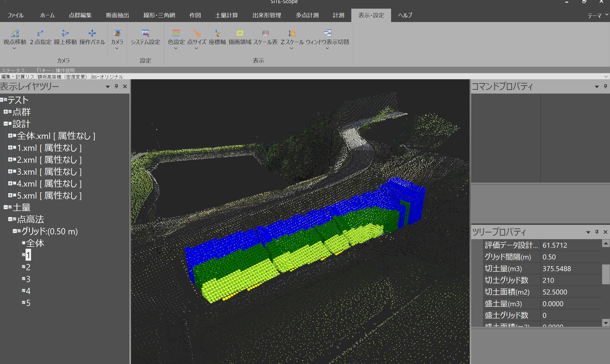Screen dimensions: 610x364
Task: Open the カメラ dropdown arrow
Action: [117, 49]
